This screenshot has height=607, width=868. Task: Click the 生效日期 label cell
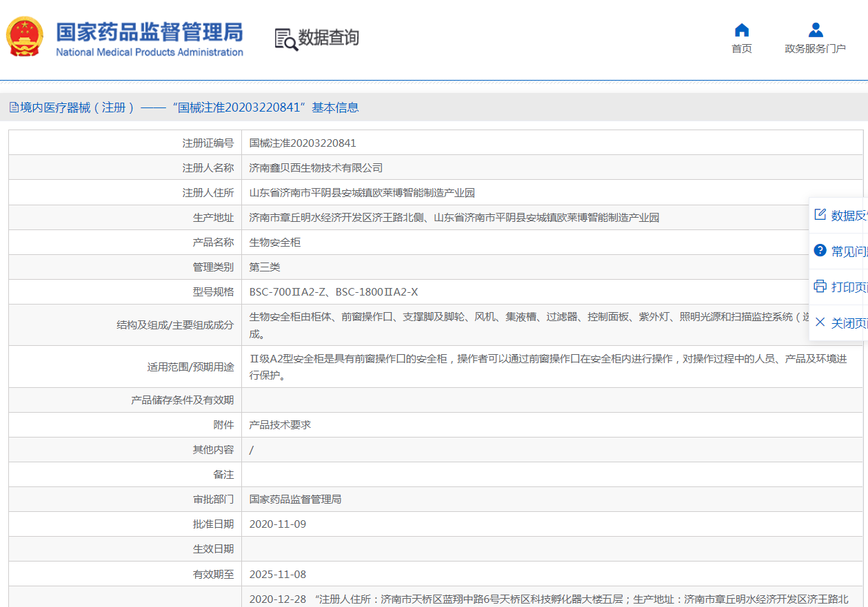point(125,549)
